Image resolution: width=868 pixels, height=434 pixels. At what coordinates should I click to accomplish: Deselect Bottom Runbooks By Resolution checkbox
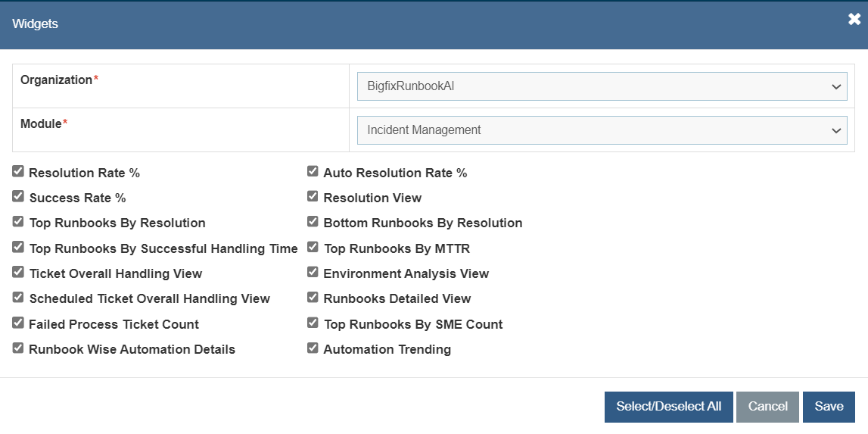(313, 222)
